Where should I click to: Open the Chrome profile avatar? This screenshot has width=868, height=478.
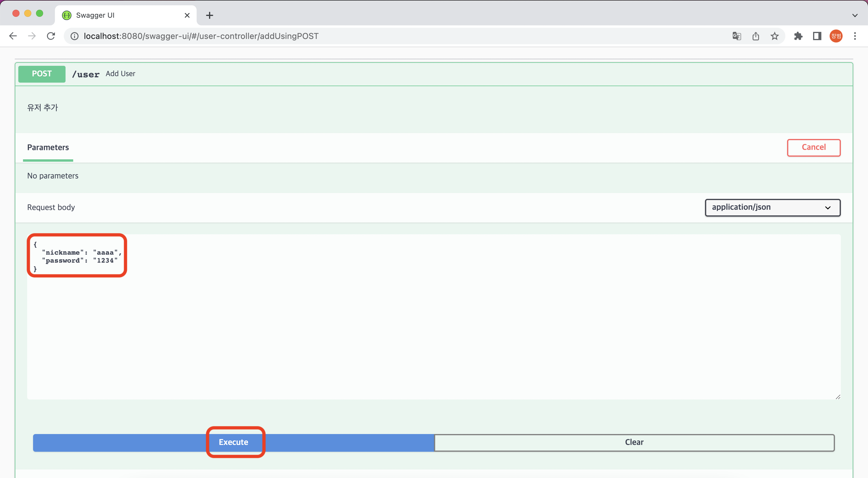pyautogui.click(x=836, y=36)
